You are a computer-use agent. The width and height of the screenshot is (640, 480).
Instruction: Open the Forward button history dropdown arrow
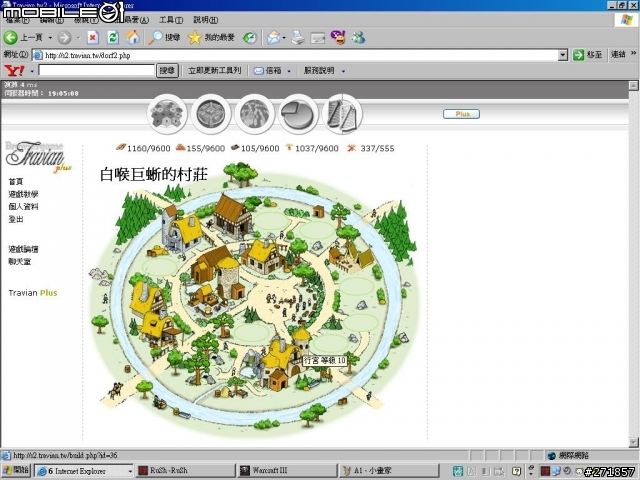tap(78, 38)
